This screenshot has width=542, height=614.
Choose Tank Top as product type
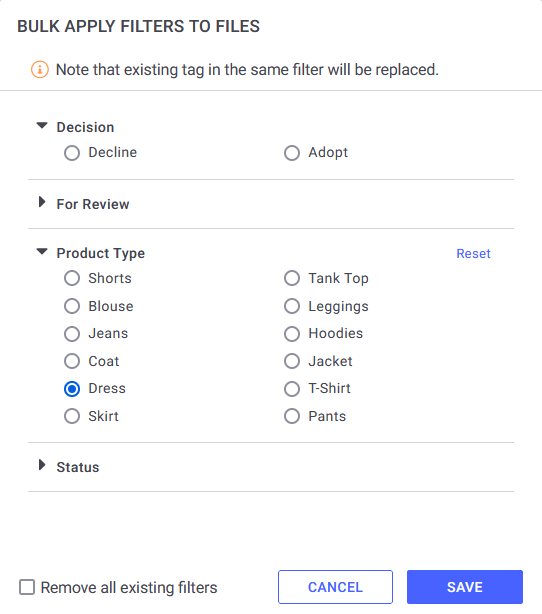pos(292,278)
